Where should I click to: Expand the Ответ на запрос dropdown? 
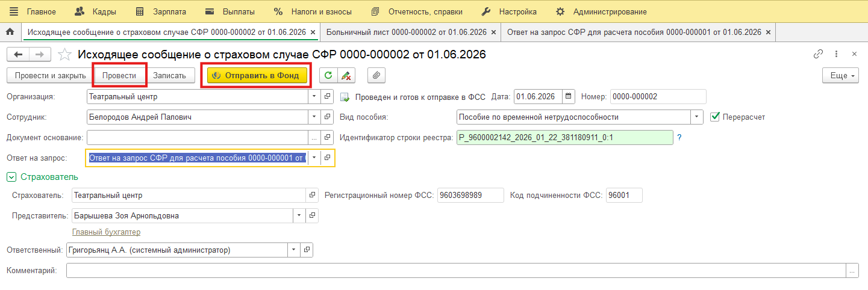tap(314, 158)
